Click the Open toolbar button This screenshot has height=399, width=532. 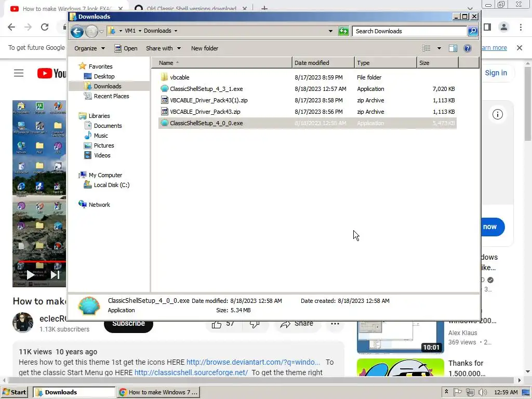126,48
